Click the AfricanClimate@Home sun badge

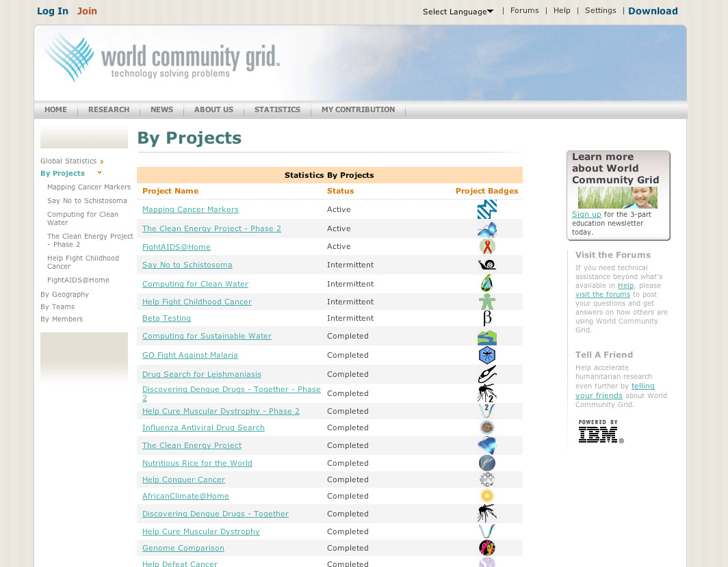486,496
